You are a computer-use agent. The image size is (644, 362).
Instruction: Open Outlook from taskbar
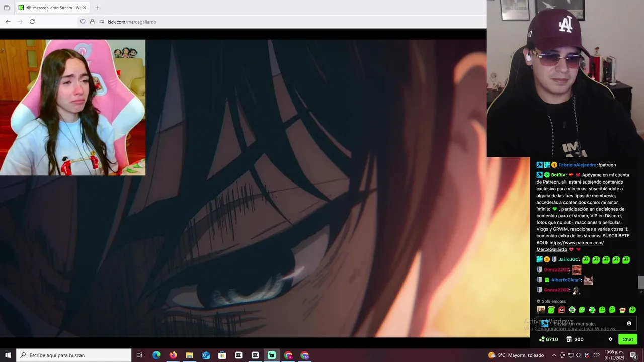206,355
